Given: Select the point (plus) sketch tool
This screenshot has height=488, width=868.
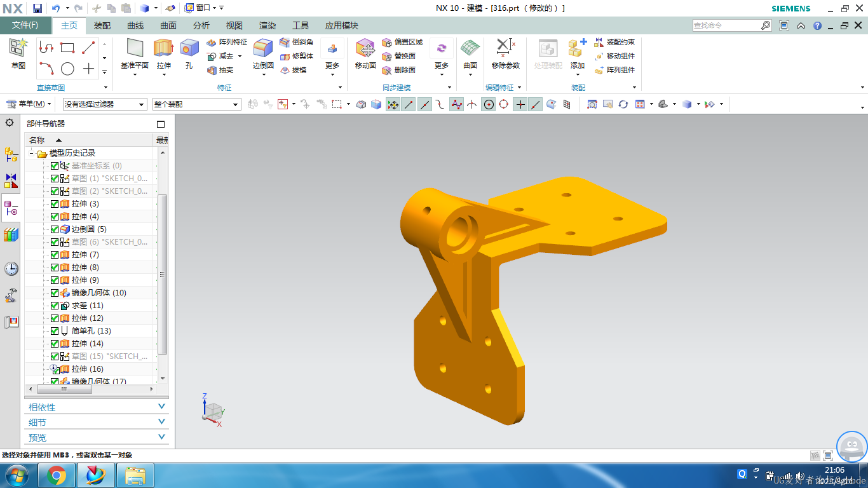Looking at the screenshot, I should pyautogui.click(x=88, y=69).
